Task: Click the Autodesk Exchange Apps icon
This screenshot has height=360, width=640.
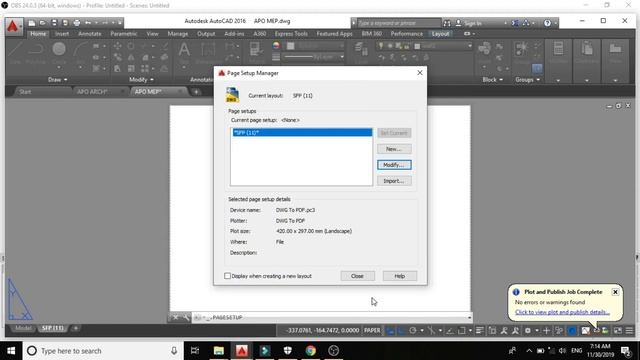Action: pyautogui.click(x=515, y=23)
